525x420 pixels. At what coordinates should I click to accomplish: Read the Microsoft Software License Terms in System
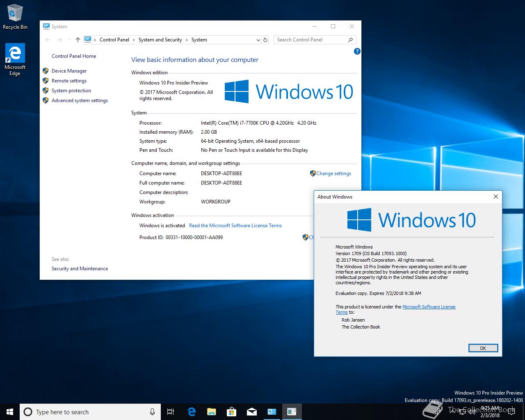(x=235, y=226)
